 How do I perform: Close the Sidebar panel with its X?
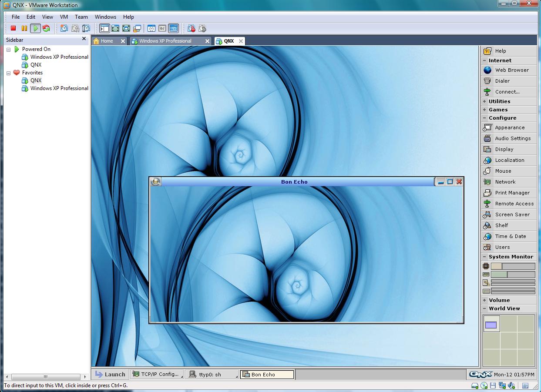(84, 39)
